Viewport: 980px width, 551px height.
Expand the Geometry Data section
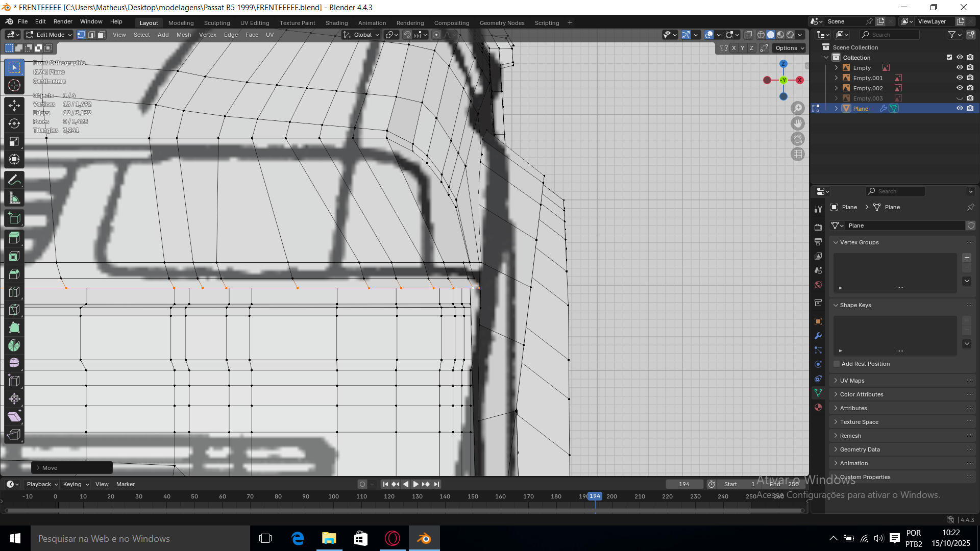pyautogui.click(x=860, y=449)
